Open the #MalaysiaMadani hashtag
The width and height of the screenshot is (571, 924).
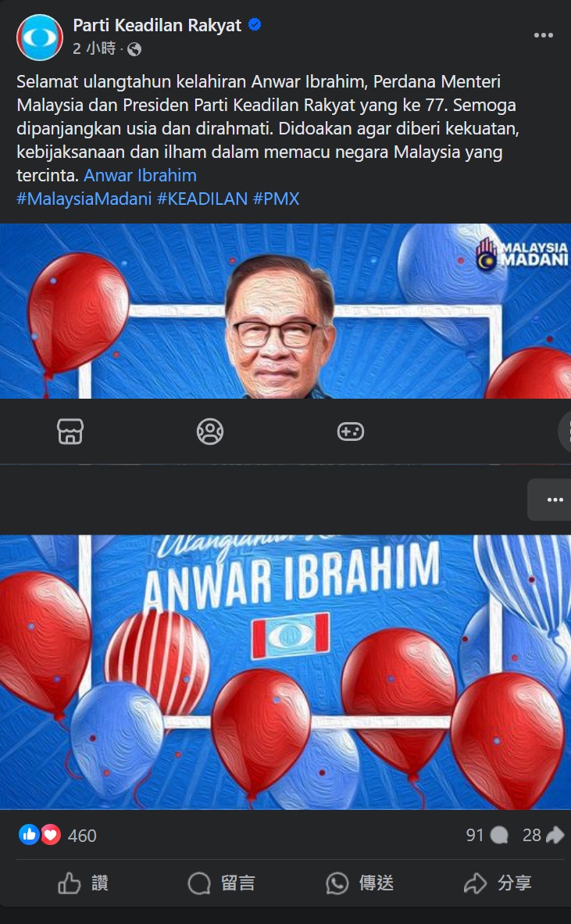pyautogui.click(x=84, y=199)
